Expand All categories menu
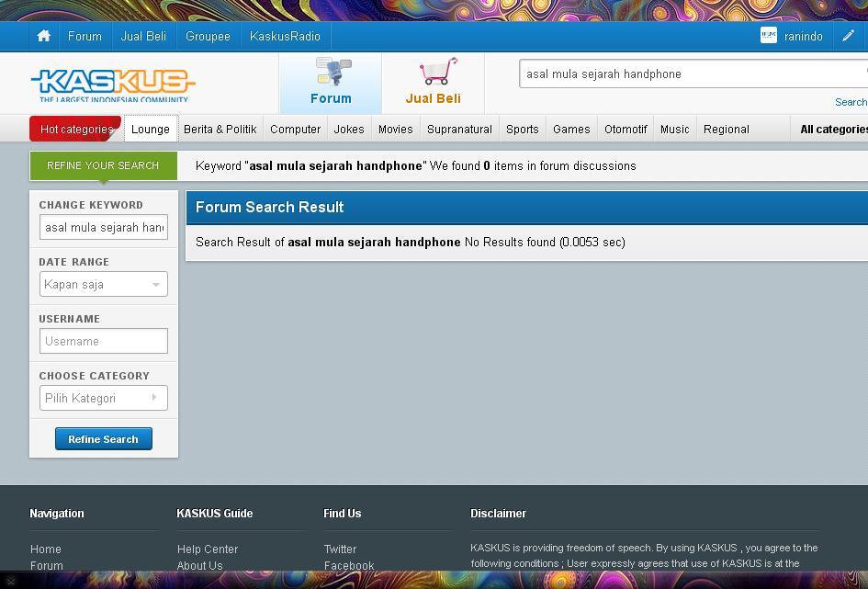 click(x=834, y=129)
